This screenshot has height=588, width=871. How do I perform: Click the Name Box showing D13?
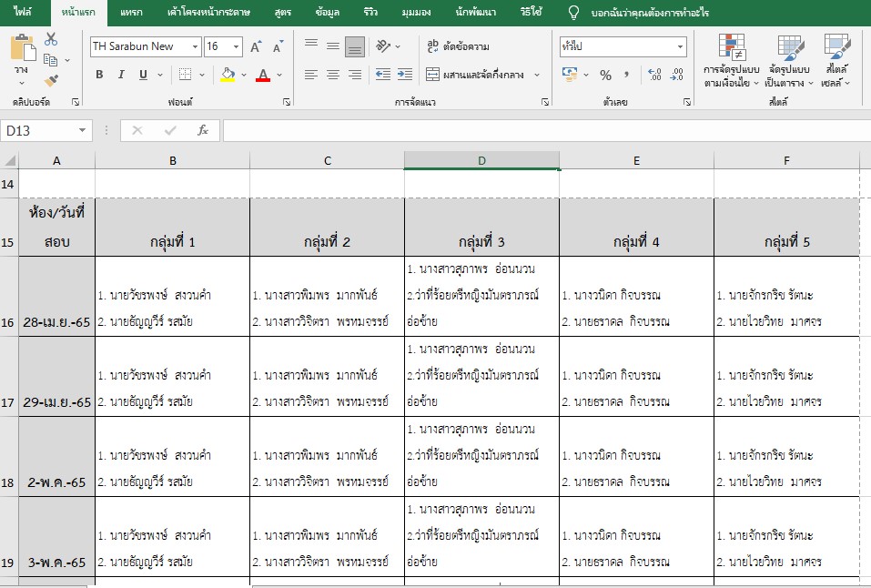[x=46, y=130]
